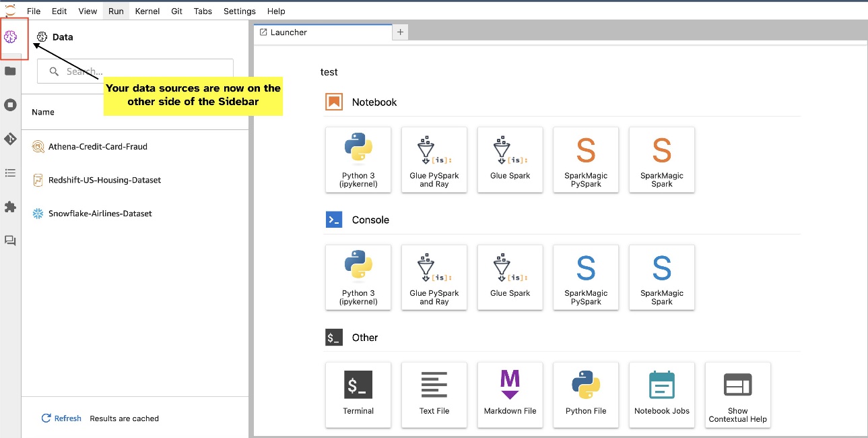Open the chat sidebar panel icon

click(10, 241)
